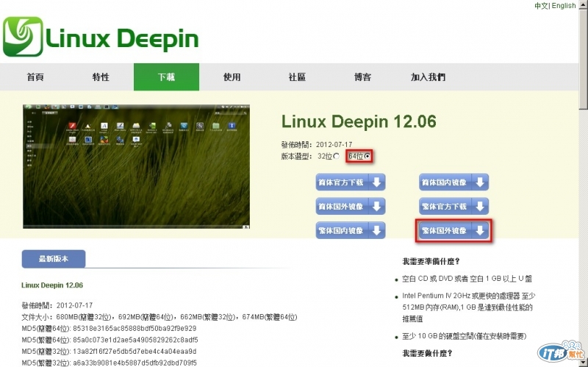Switch site language to English

pos(564,6)
